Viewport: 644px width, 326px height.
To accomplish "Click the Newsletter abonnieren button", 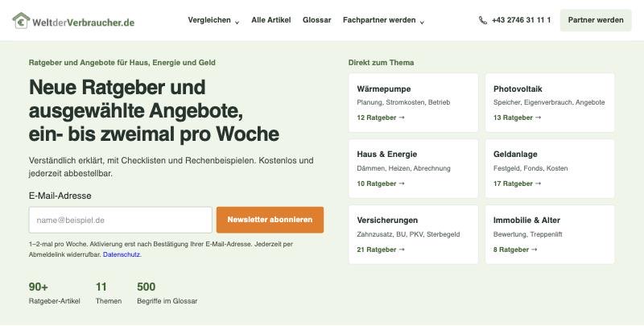I will [270, 220].
